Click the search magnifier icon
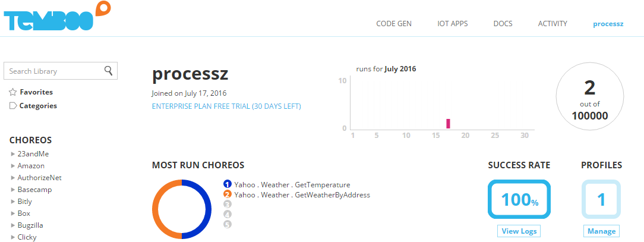This screenshot has height=242, width=644. coord(108,71)
